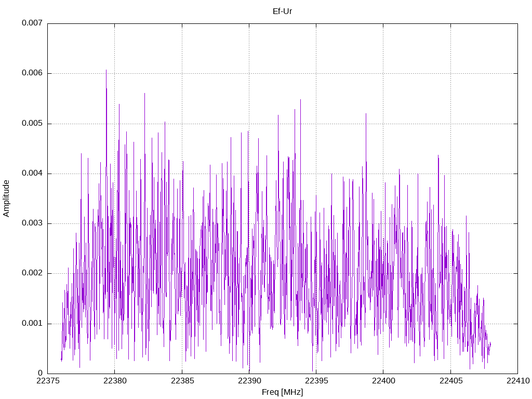Click the x-axis tick label 22410

[518, 381]
